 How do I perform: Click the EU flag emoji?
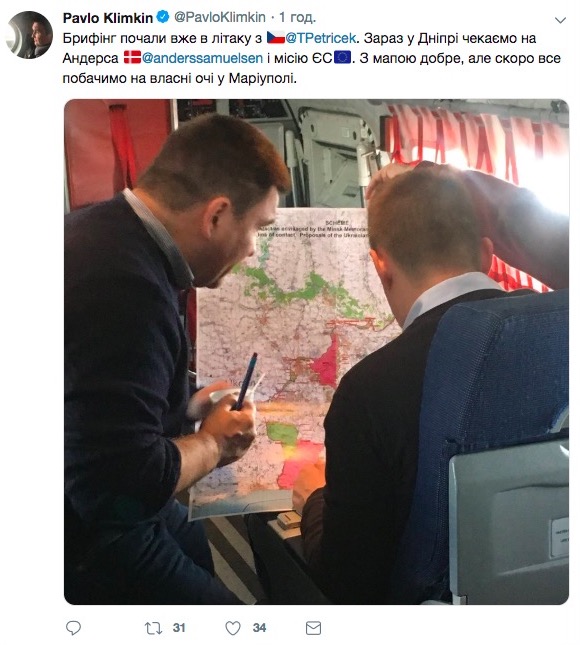342,58
